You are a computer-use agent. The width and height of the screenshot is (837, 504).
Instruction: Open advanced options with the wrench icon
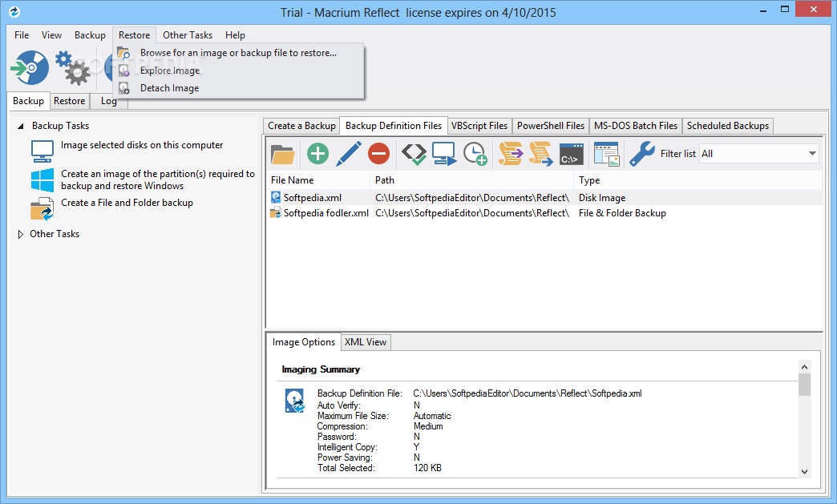(641, 154)
